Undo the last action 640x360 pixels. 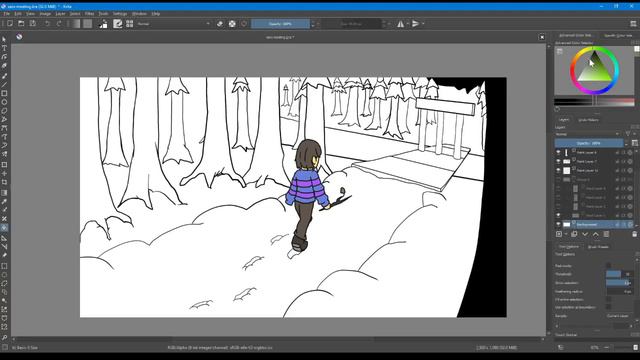pos(47,24)
